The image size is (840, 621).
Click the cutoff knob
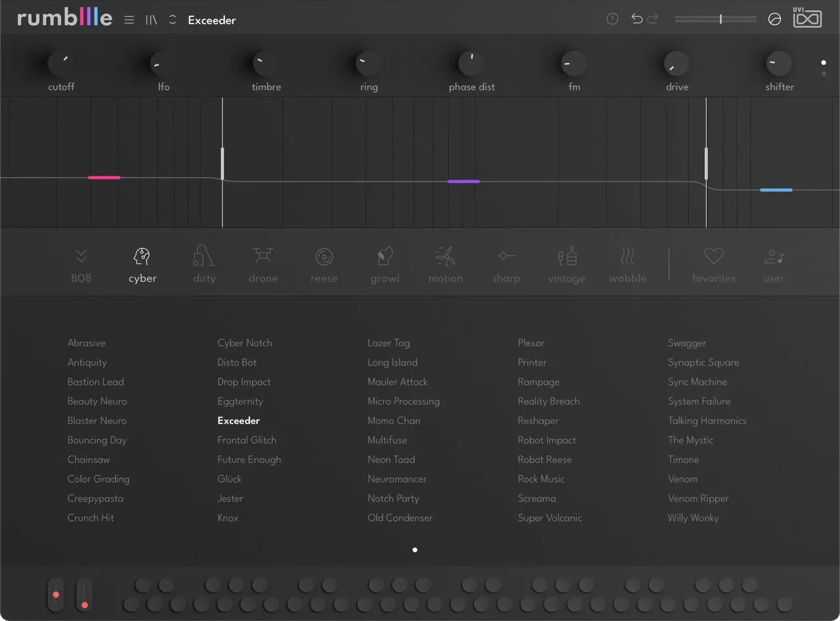coord(60,64)
